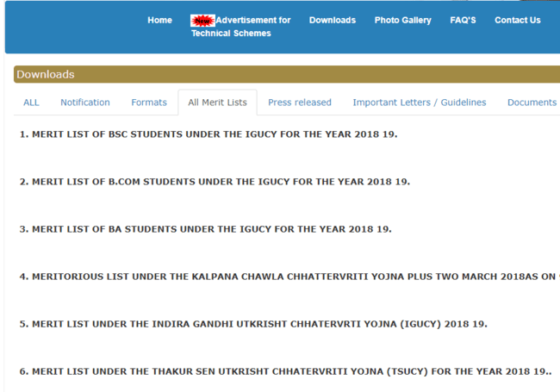Switch to the ALL tab
This screenshot has height=392, width=560.
[31, 103]
